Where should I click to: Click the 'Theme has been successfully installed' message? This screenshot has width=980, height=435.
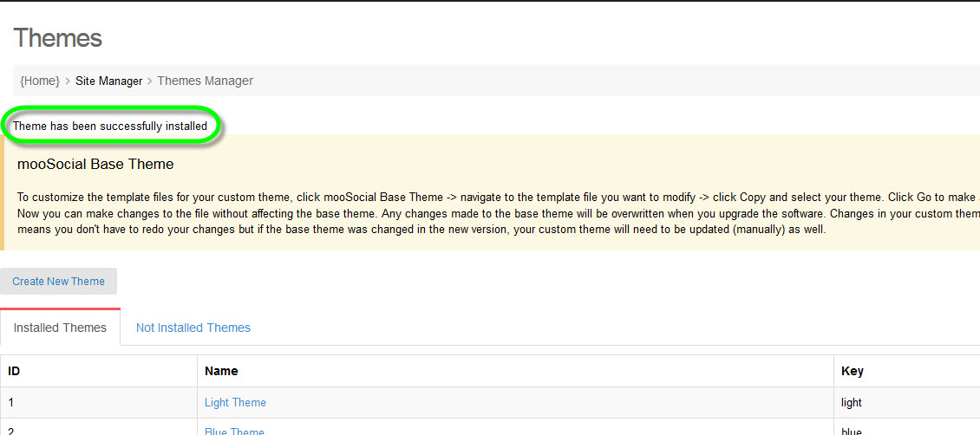click(110, 126)
